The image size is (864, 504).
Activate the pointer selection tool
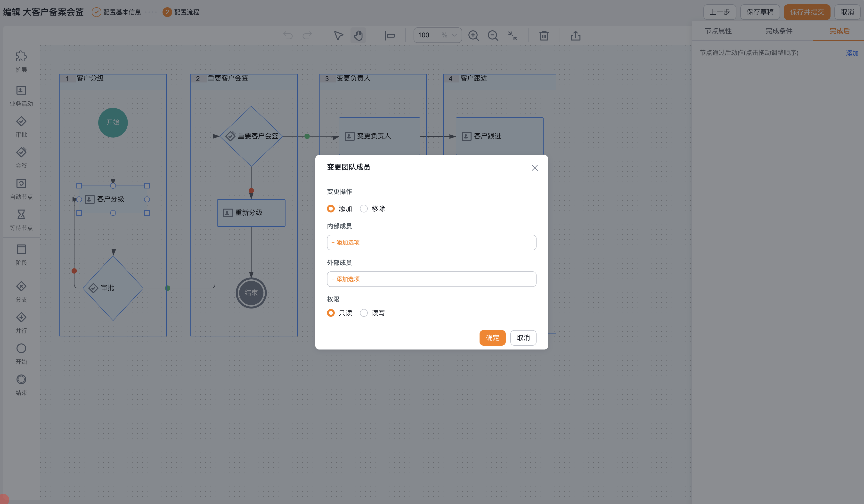point(338,35)
